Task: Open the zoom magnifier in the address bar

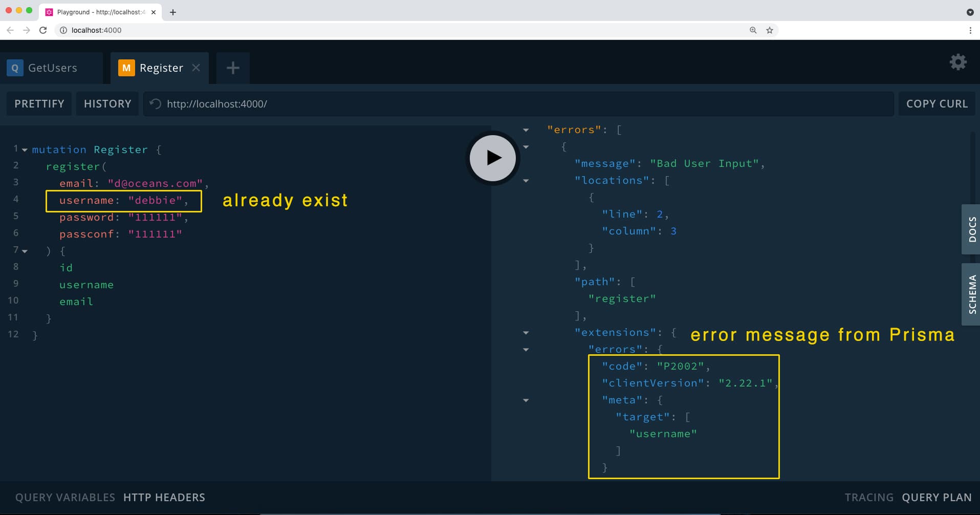Action: [x=753, y=30]
